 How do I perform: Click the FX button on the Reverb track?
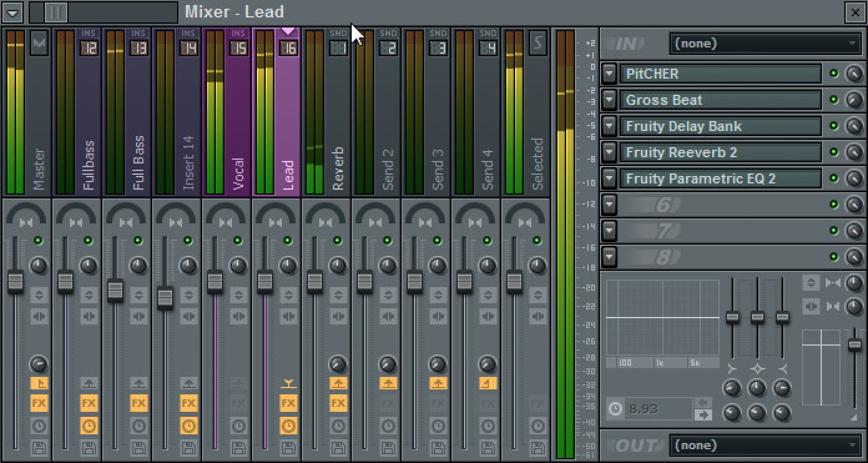[x=338, y=404]
